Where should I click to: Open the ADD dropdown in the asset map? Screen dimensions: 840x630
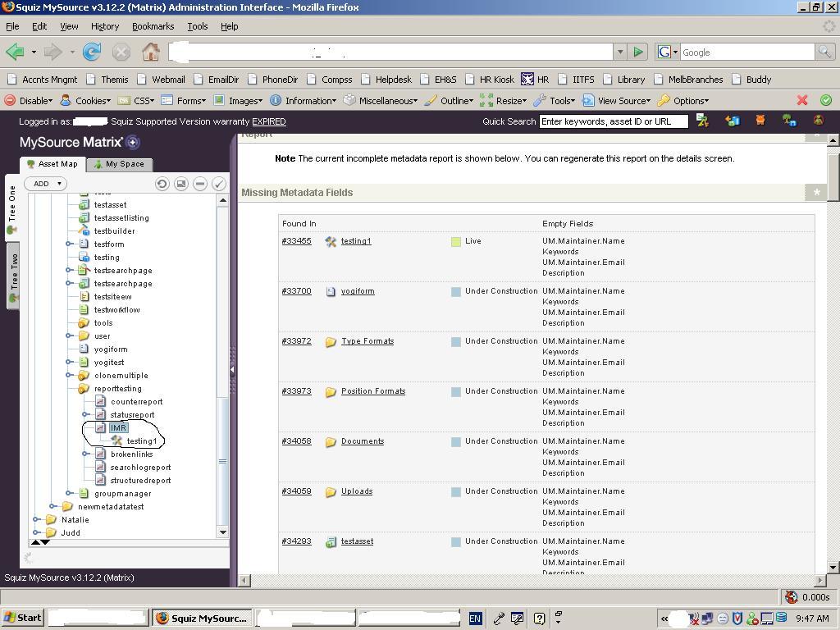[x=46, y=184]
